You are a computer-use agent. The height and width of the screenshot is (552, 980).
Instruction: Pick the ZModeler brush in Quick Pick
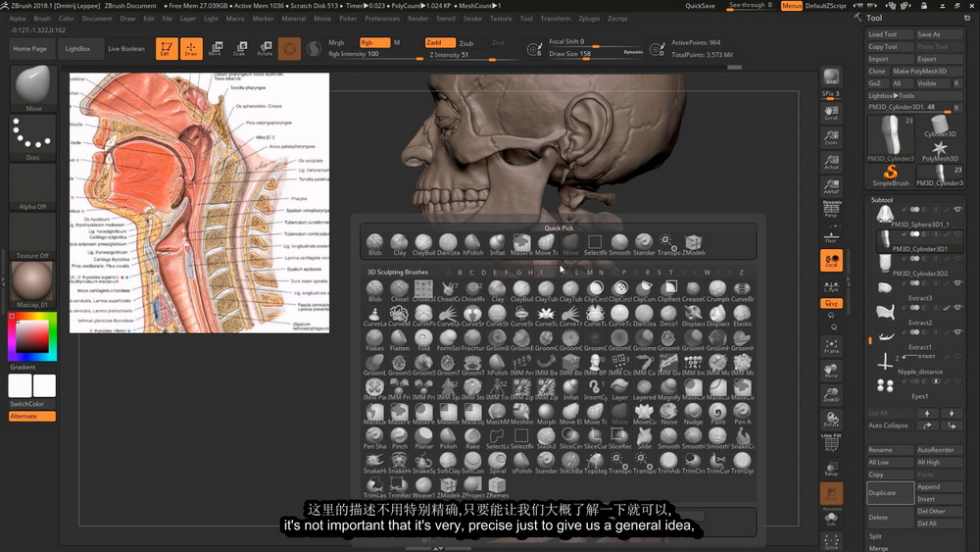pyautogui.click(x=693, y=244)
